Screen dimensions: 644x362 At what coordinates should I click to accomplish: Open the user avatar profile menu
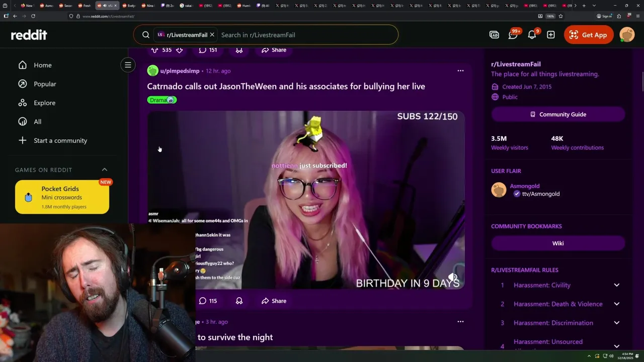[x=627, y=35]
